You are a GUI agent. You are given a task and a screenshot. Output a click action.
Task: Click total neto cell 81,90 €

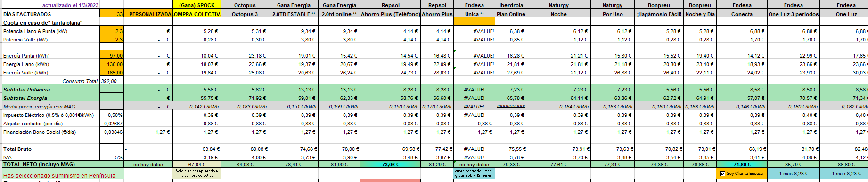click(339, 165)
